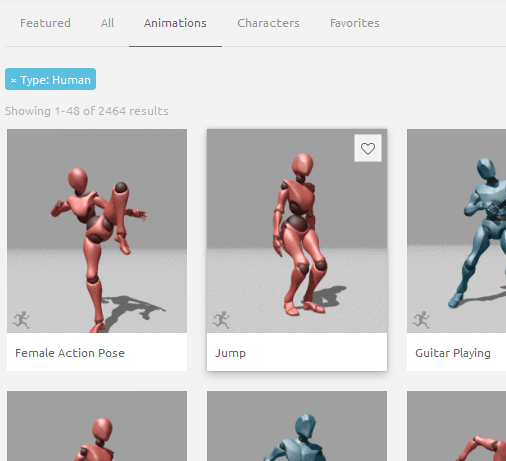The width and height of the screenshot is (506, 461).
Task: Click the Type: Human filter chip
Action: coord(50,79)
